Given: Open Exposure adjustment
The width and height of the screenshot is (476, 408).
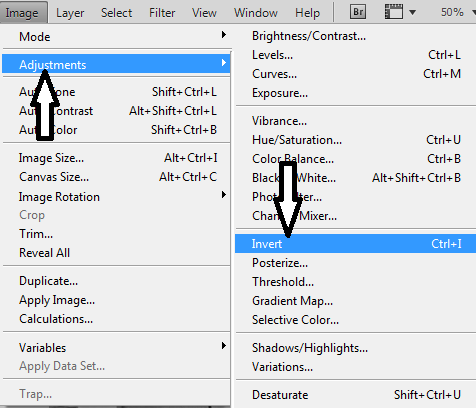Looking at the screenshot, I should pos(355,93).
